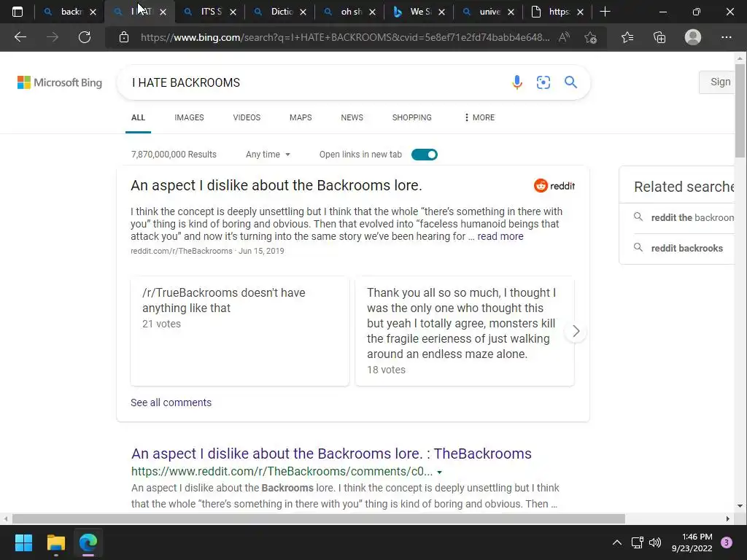
Task: Close the 'We S' browser tab
Action: pyautogui.click(x=441, y=12)
